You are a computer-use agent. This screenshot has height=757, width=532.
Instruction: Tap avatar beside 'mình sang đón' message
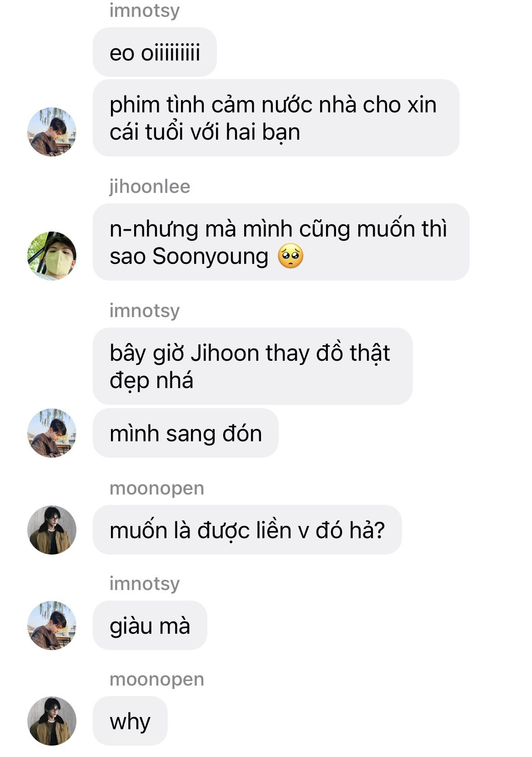click(x=52, y=433)
